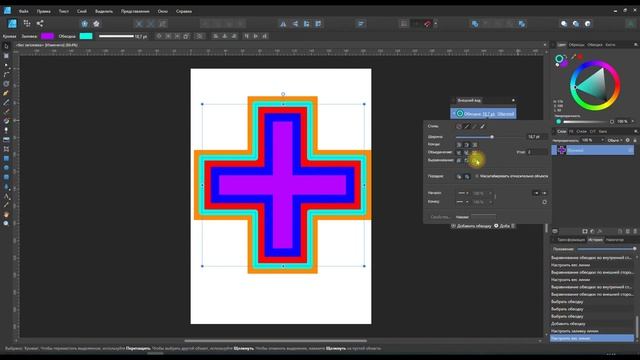Switch to the Образцы tab
Viewport: 640px width, 360px height.
pyautogui.click(x=576, y=44)
